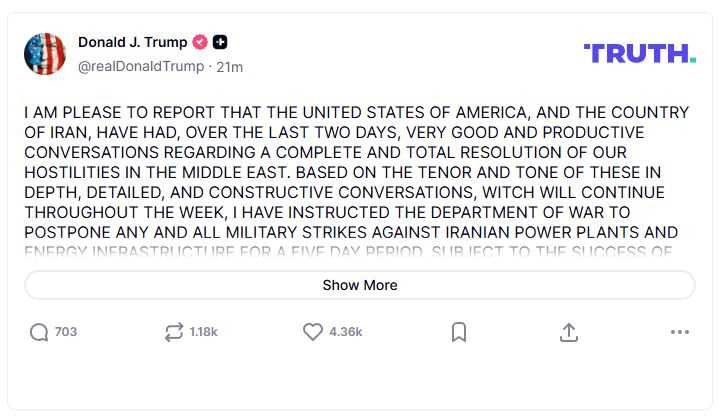Click the reply speech bubble icon
The width and height of the screenshot is (719, 416).
coord(39,332)
